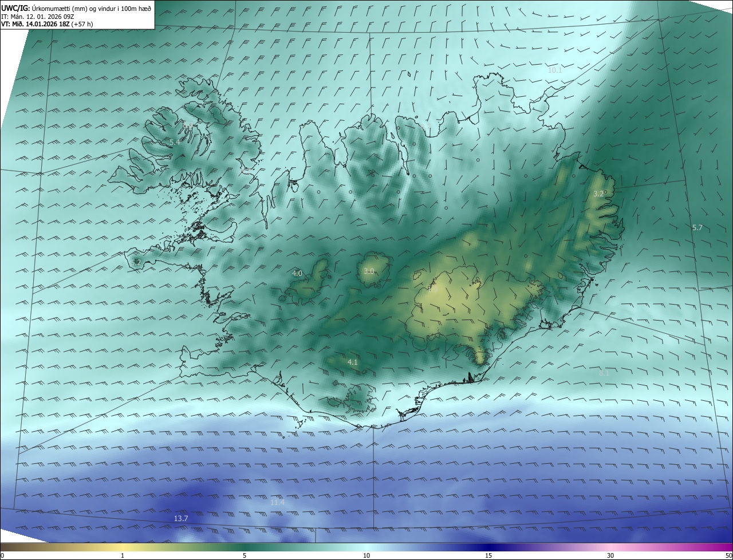Click the color scale label 15

[488, 555]
